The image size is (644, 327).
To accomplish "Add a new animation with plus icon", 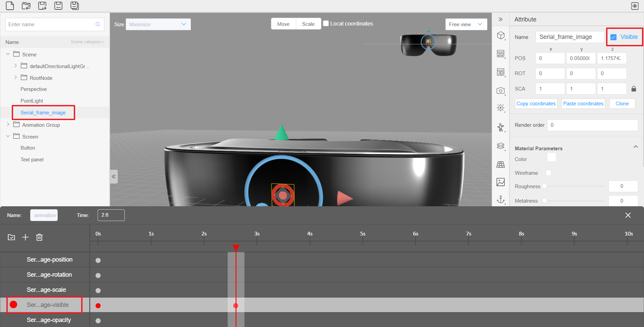I will point(25,237).
